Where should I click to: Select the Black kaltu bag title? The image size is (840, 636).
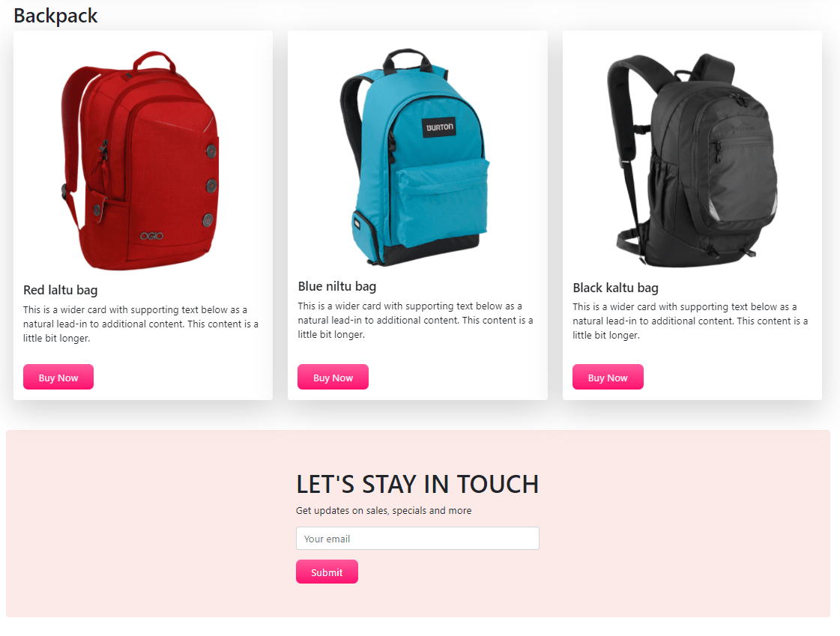615,288
